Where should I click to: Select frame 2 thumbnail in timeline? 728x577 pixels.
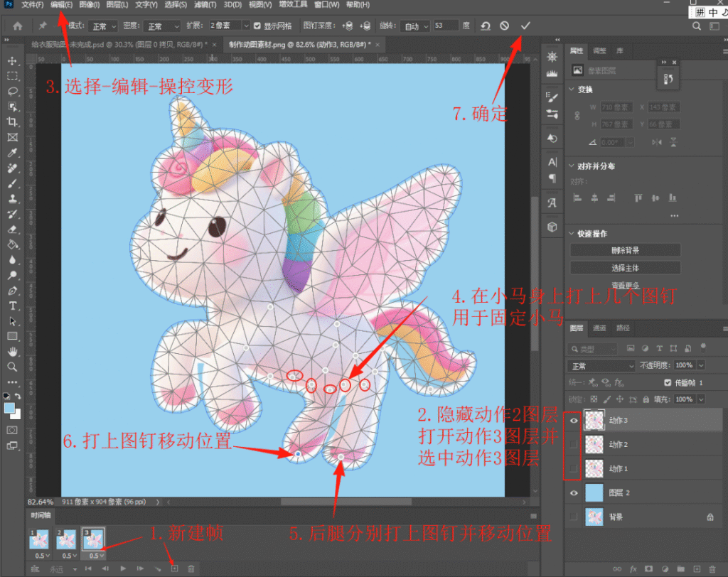tap(66, 539)
